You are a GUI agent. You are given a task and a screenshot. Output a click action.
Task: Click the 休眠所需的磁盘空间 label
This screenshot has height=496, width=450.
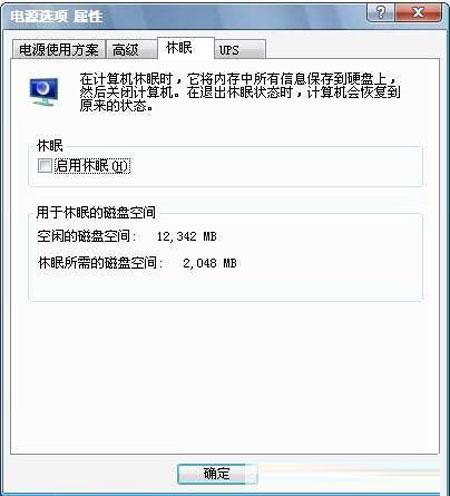(100, 263)
